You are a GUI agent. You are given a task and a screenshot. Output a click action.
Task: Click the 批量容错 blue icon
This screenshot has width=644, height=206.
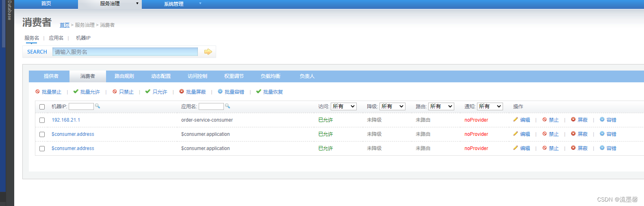220,92
